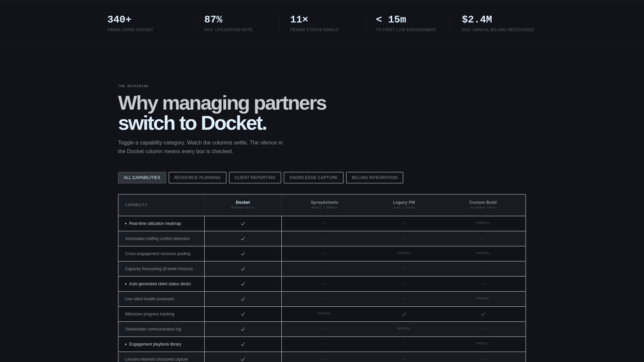Click the checkmark for Live client health scorecard
644x362 pixels.
pos(243,299)
